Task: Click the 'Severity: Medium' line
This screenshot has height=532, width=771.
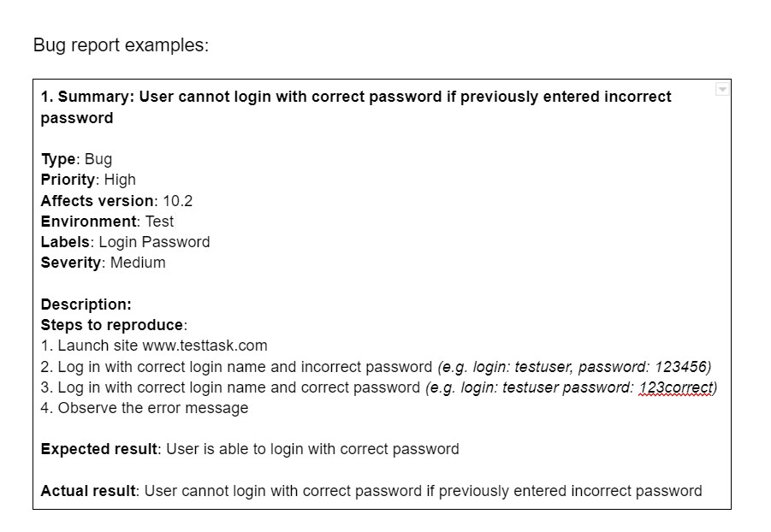Action: pyautogui.click(x=103, y=263)
